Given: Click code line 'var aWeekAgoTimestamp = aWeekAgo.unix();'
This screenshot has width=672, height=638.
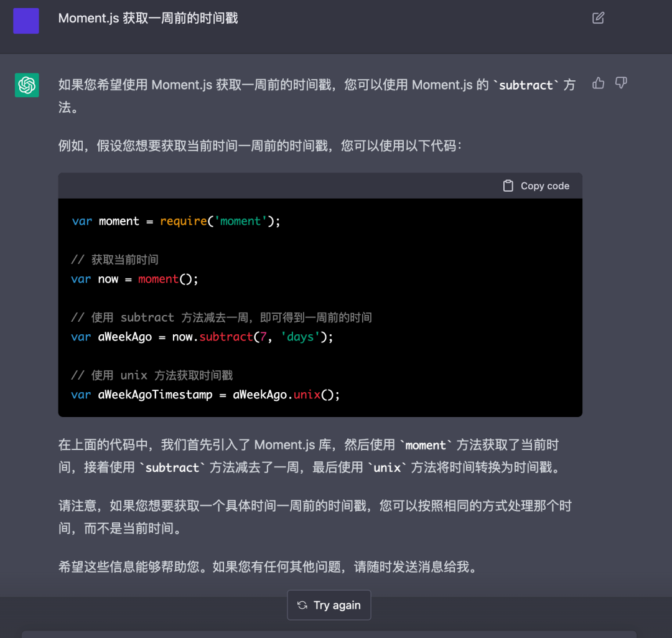Looking at the screenshot, I should [205, 395].
